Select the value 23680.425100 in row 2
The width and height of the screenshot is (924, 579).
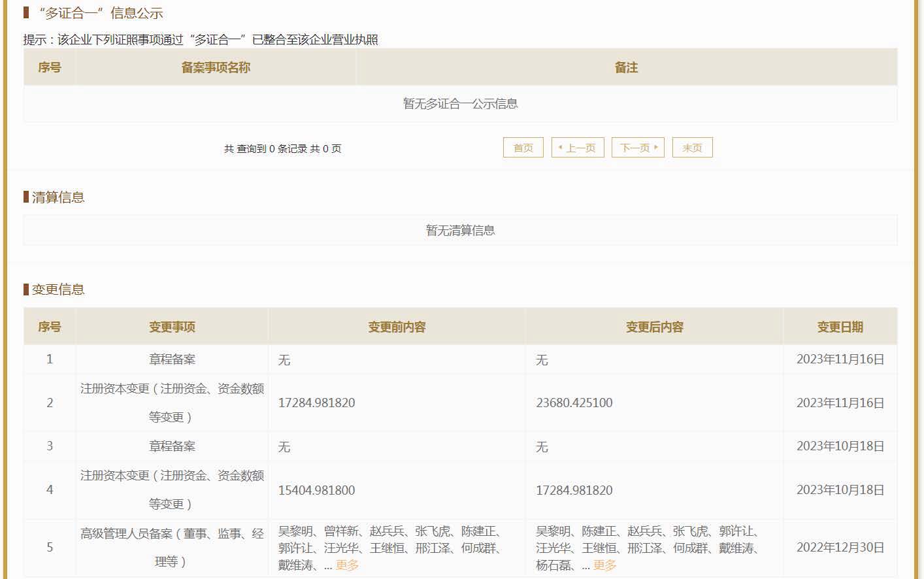[574, 403]
